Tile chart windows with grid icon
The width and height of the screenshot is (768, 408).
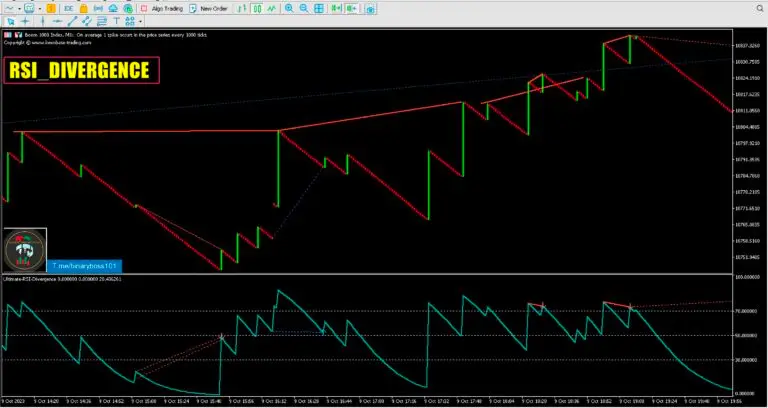[319, 8]
